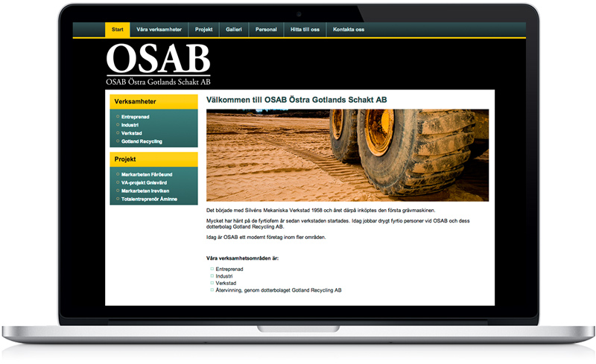Image resolution: width=596 pixels, height=364 pixels.
Task: Open VA-projekt Gnisvärd project link
Action: pyautogui.click(x=144, y=183)
